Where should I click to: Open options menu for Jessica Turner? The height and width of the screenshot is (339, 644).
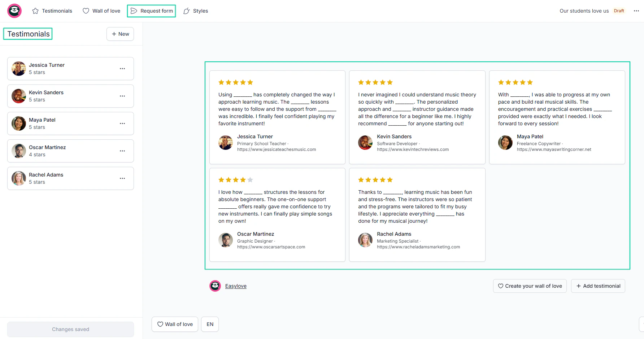tap(122, 69)
